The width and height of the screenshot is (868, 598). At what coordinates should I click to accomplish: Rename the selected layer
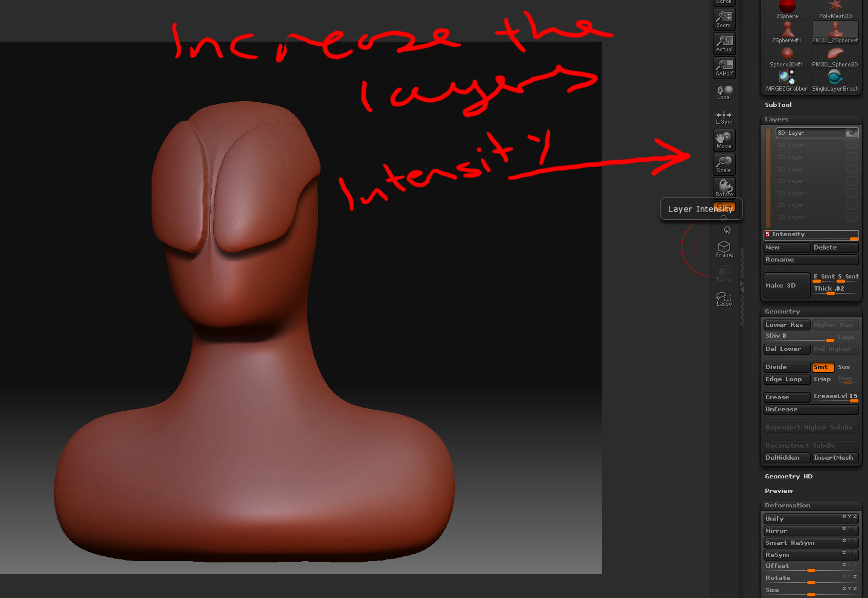[x=811, y=260]
